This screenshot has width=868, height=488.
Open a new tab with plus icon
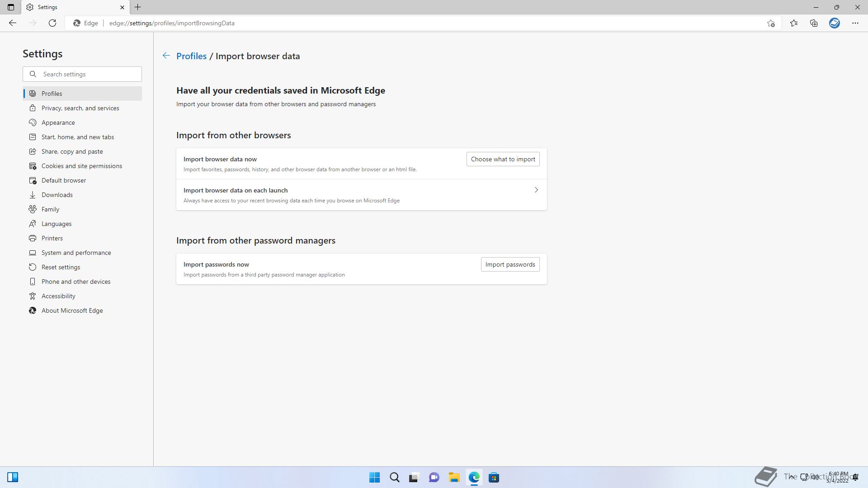point(138,7)
